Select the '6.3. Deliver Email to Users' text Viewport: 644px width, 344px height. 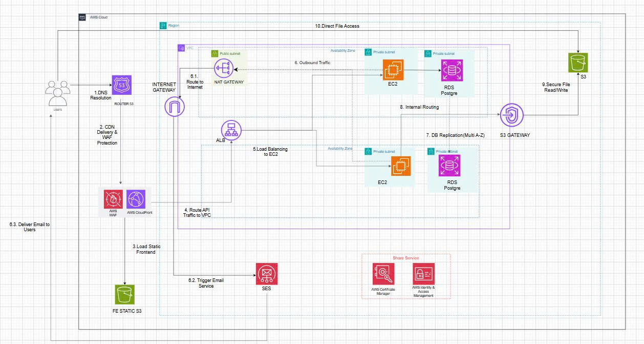pos(30,227)
